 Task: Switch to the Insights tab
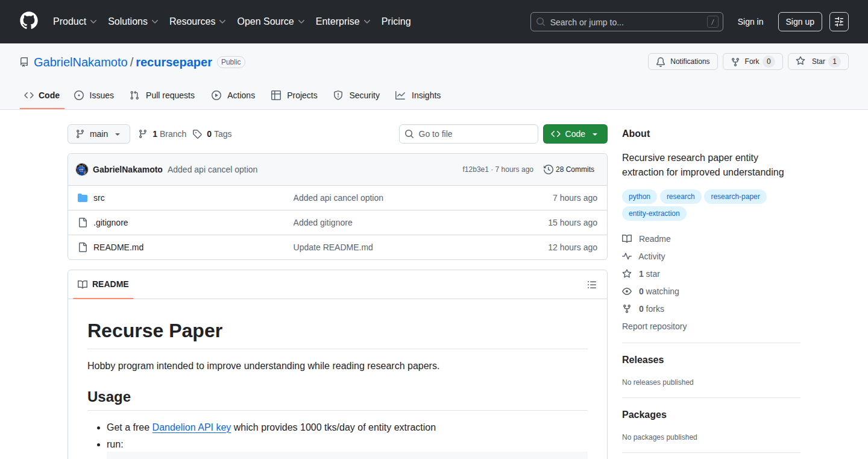(418, 95)
